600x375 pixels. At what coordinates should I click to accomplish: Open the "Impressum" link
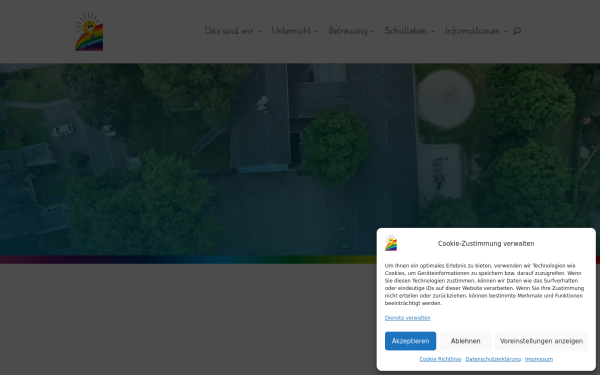(x=539, y=359)
